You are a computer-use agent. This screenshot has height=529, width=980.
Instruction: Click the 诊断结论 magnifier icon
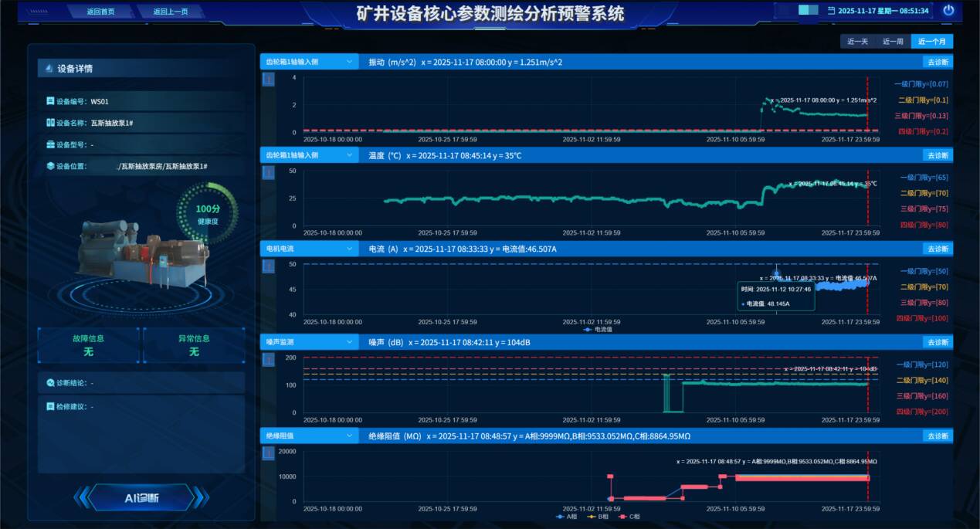50,382
